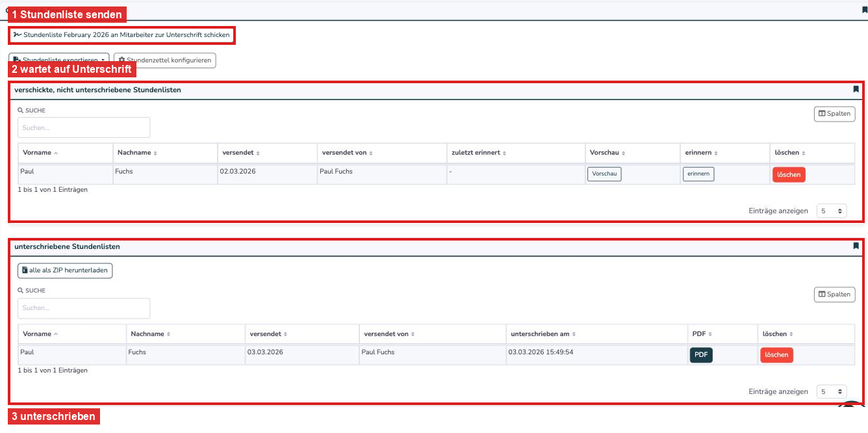
Task: Click bookmark icon in verschickte Stundenlisten header
Action: point(856,90)
